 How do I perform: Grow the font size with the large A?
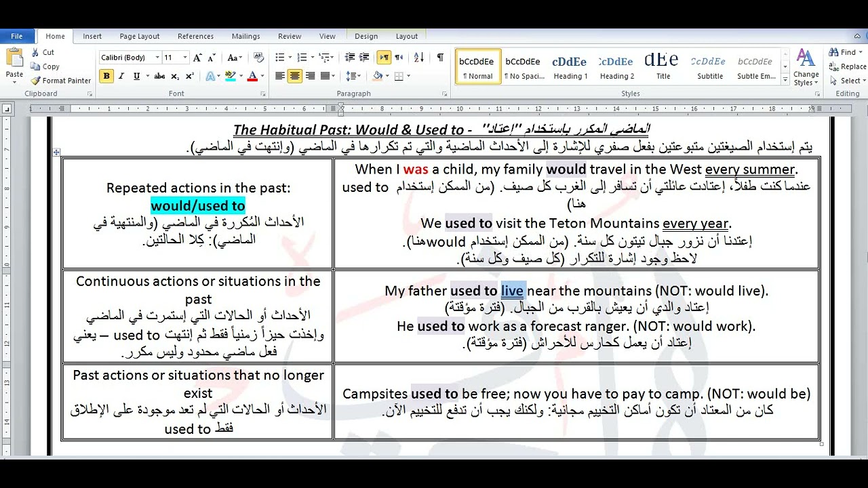[197, 58]
